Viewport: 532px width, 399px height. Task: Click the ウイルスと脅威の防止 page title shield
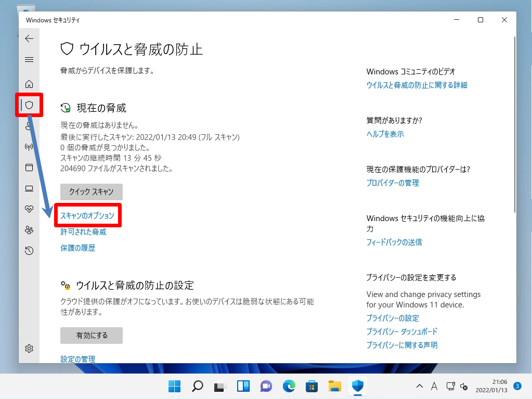pos(67,49)
